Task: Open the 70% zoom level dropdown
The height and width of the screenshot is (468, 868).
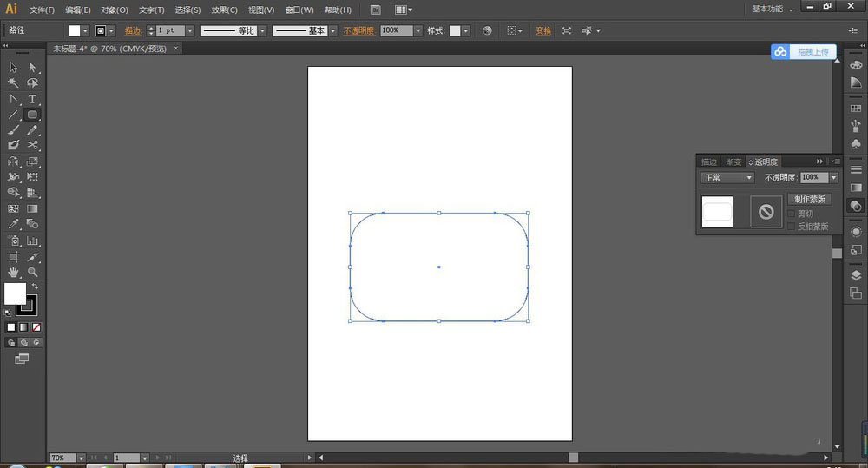Action: click(x=82, y=458)
